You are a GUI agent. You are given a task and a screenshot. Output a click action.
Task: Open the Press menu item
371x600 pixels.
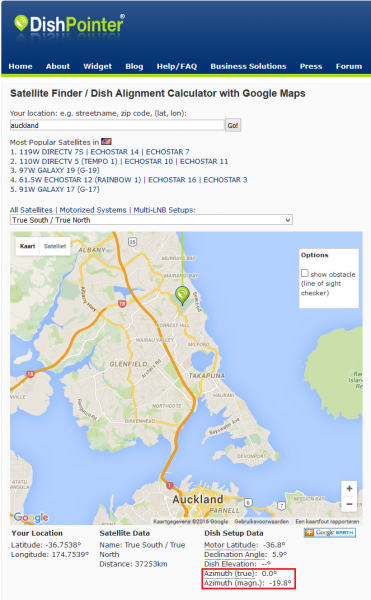311,66
